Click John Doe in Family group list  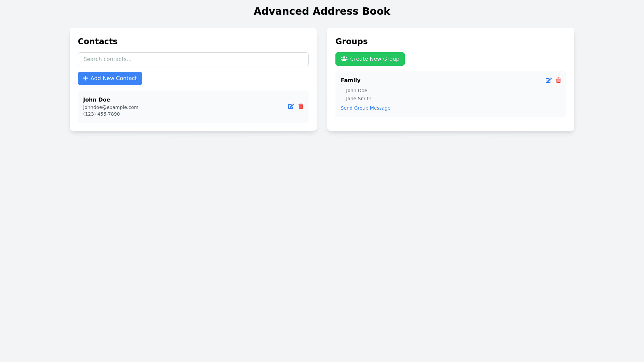pyautogui.click(x=357, y=90)
